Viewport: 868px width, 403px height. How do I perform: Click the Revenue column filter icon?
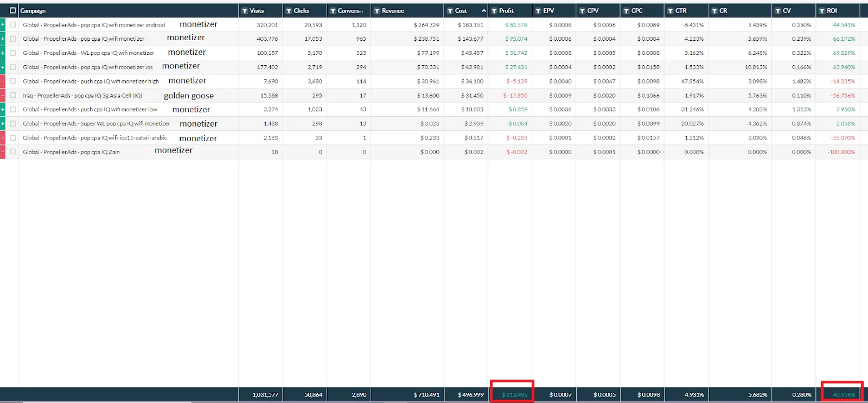coord(376,11)
